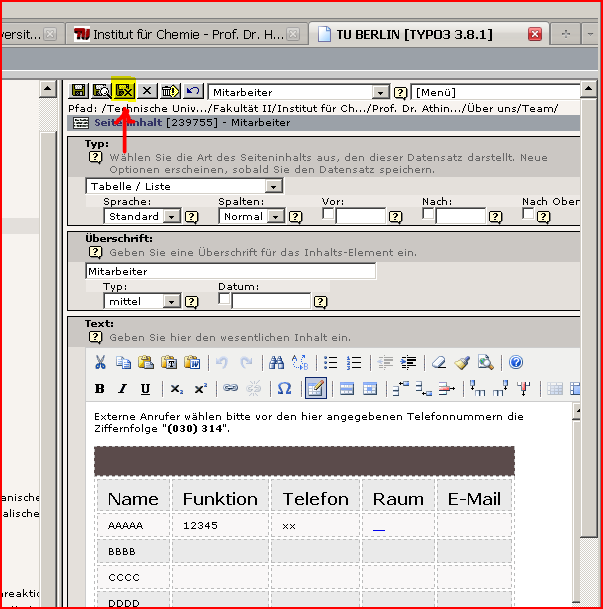Apply superscript formatting
Screen dimensions: 603x609
[x=200, y=388]
